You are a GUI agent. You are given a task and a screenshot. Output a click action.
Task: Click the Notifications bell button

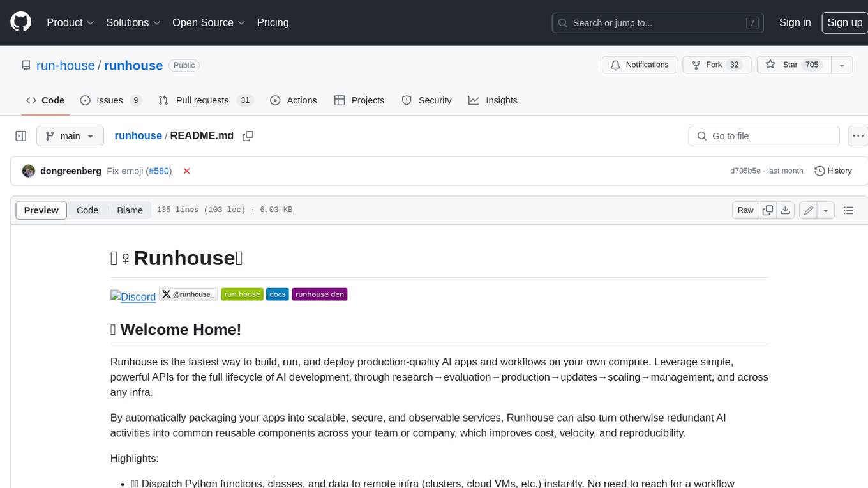pyautogui.click(x=640, y=65)
